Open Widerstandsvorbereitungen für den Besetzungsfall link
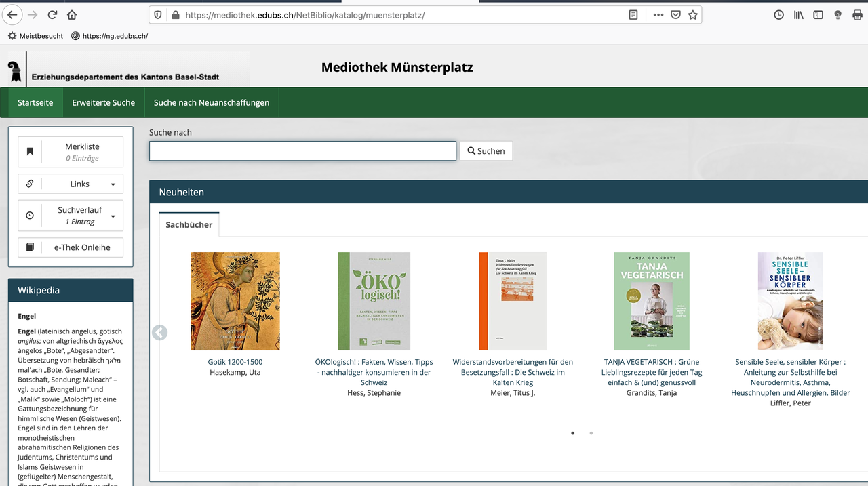 pyautogui.click(x=513, y=372)
